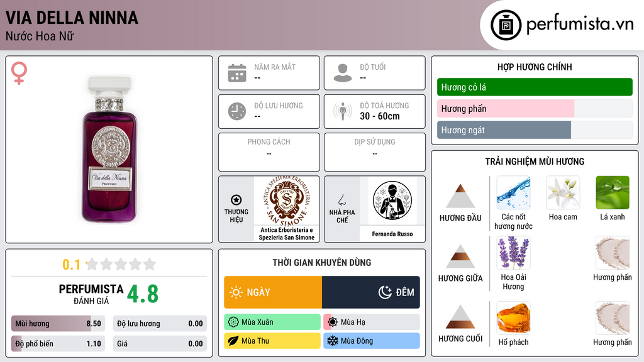Click the Dịp sử dụng box
Image resolution: width=644 pixels, height=362 pixels.
(x=375, y=152)
